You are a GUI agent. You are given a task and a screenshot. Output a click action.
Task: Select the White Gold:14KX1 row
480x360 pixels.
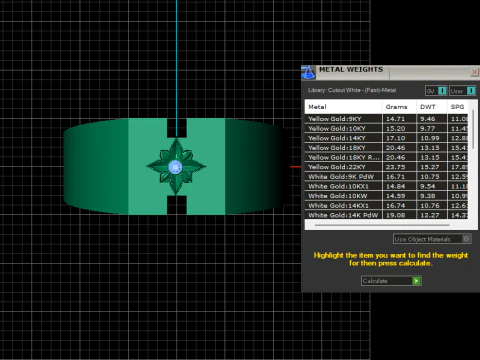coord(386,206)
